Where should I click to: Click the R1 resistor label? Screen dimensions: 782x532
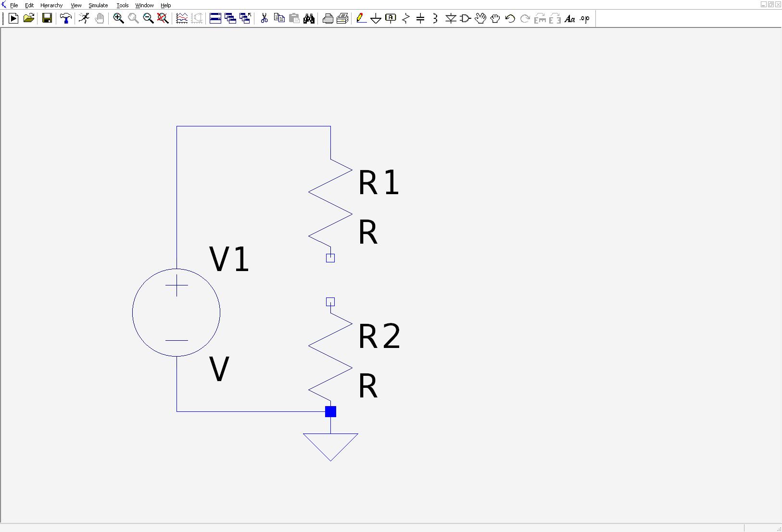pos(379,183)
